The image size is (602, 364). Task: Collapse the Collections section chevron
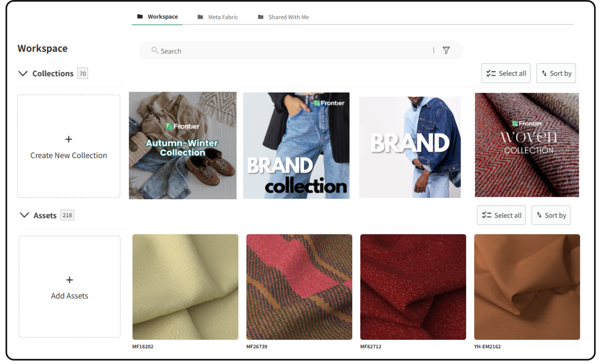[23, 73]
